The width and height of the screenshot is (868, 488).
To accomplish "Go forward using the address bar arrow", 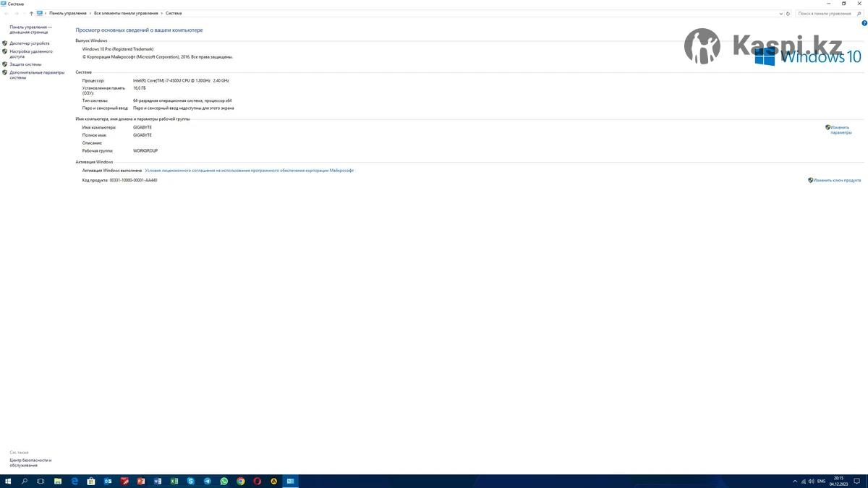I will pos(17,13).
